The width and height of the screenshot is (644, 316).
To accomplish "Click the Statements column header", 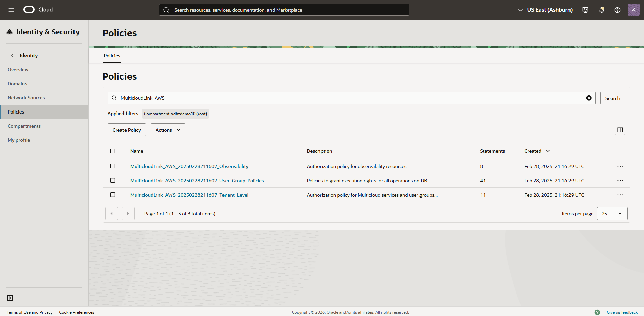I will [492, 151].
